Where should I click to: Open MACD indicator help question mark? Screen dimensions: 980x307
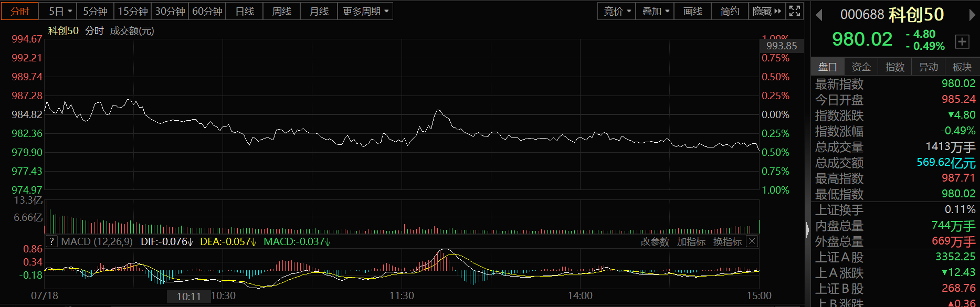[51, 241]
